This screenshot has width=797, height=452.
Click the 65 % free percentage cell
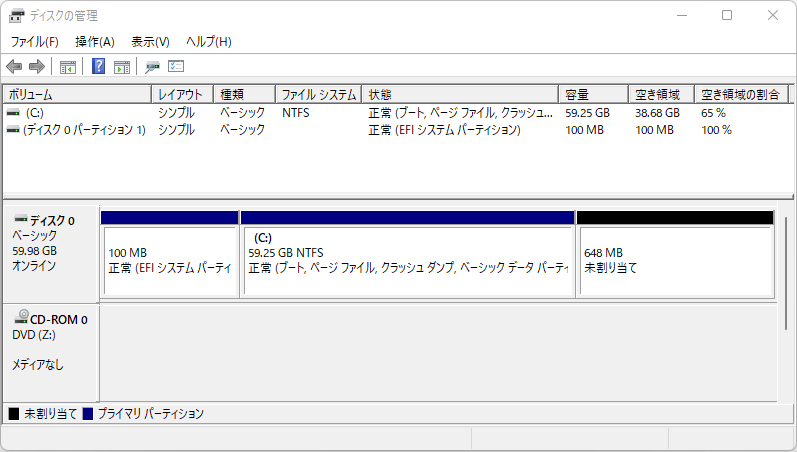pos(713,113)
